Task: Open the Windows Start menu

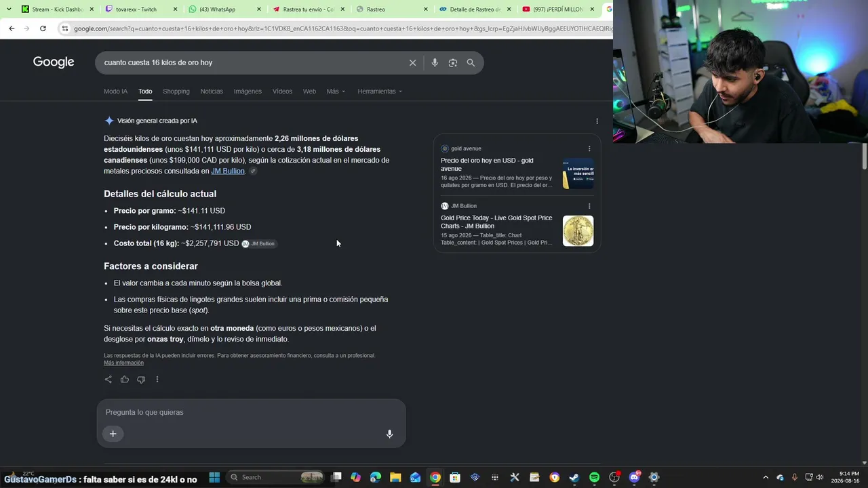Action: click(214, 477)
